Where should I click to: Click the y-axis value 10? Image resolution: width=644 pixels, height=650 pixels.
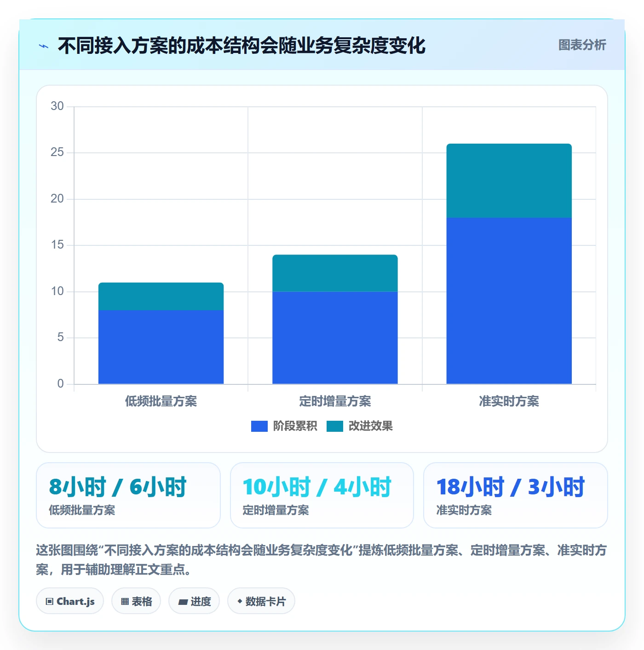pos(57,291)
